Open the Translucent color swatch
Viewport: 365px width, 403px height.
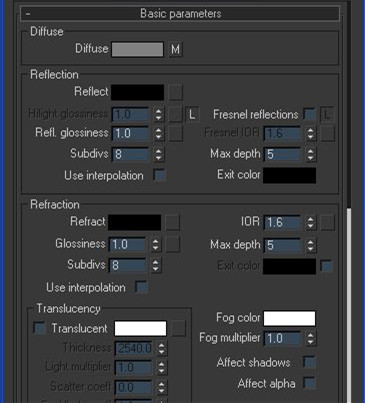point(140,329)
